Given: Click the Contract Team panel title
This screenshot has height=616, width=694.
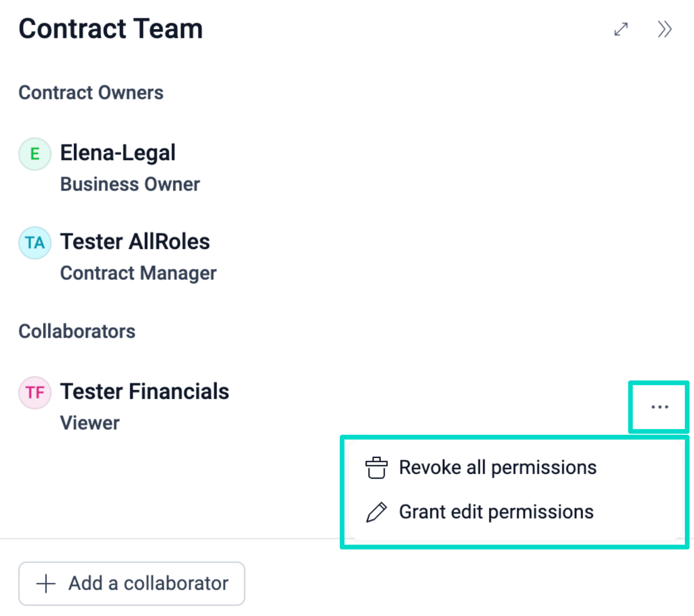Looking at the screenshot, I should tap(111, 29).
